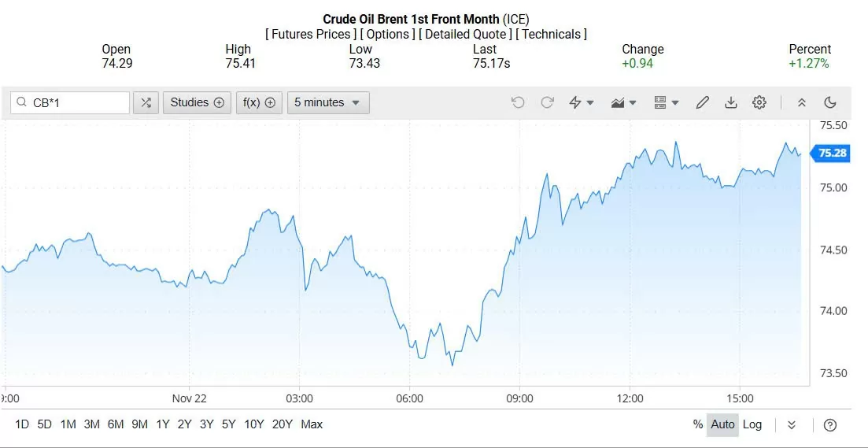Image resolution: width=868 pixels, height=448 pixels.
Task: Open the Detailed Quote link
Action: 464,34
